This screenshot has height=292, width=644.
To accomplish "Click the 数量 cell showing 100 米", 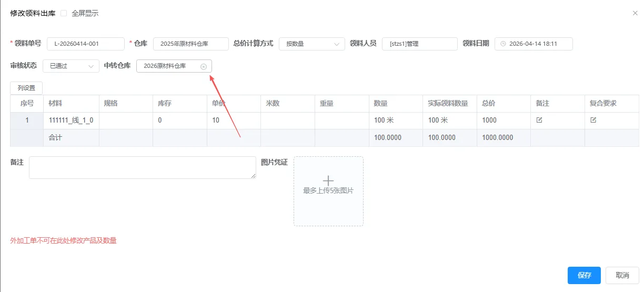I will coord(395,120).
